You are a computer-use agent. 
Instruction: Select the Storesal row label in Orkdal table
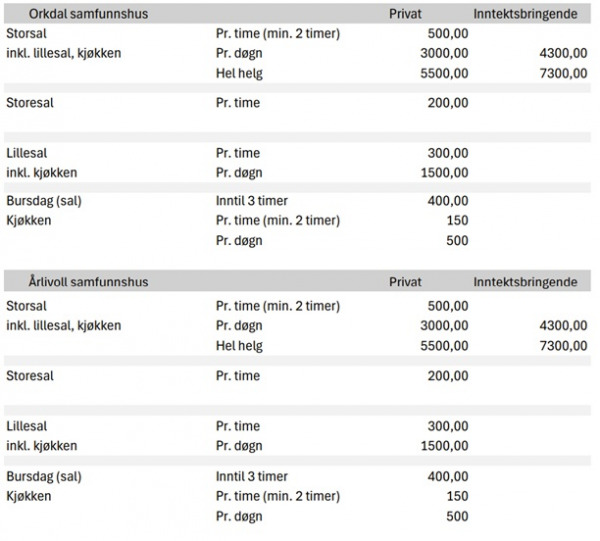pos(34,102)
